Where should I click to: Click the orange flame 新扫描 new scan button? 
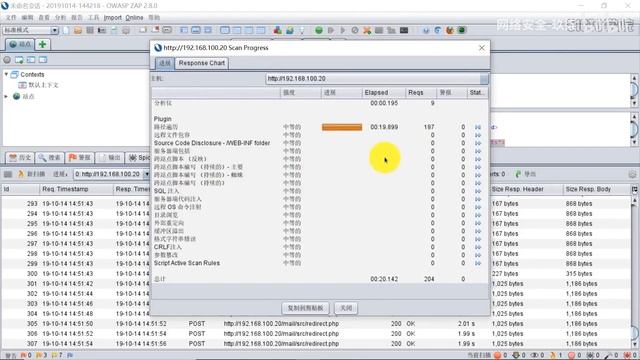31,174
